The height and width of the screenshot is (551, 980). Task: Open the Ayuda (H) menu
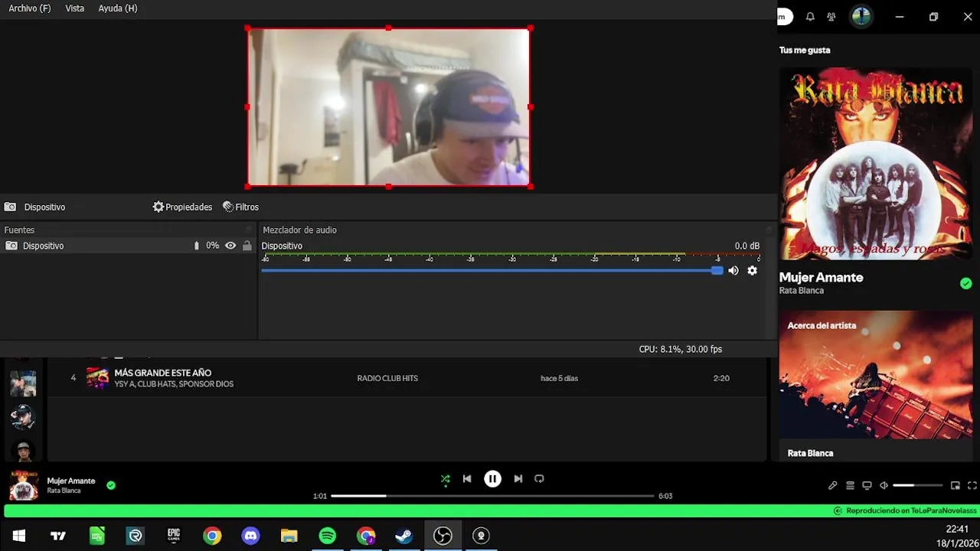[x=118, y=8]
